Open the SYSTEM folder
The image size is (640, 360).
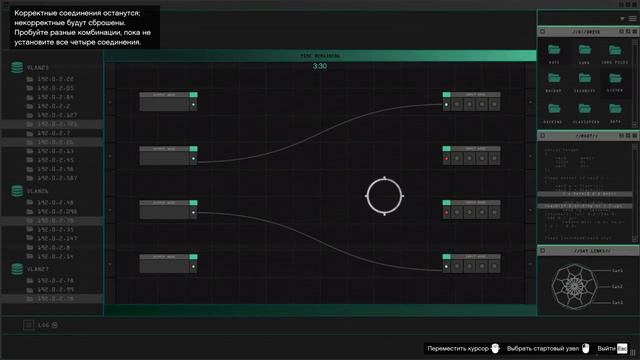615,82
